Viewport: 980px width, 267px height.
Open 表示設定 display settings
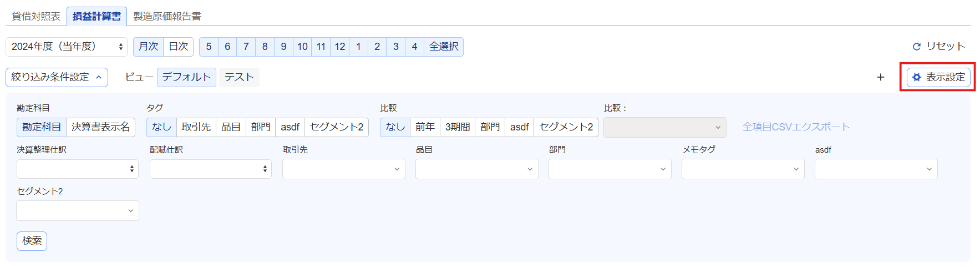coord(938,77)
